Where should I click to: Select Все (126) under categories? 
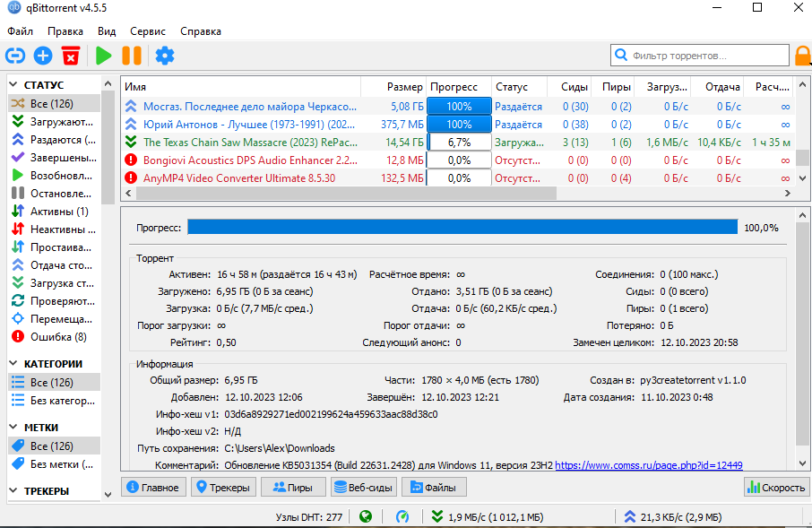pyautogui.click(x=55, y=383)
